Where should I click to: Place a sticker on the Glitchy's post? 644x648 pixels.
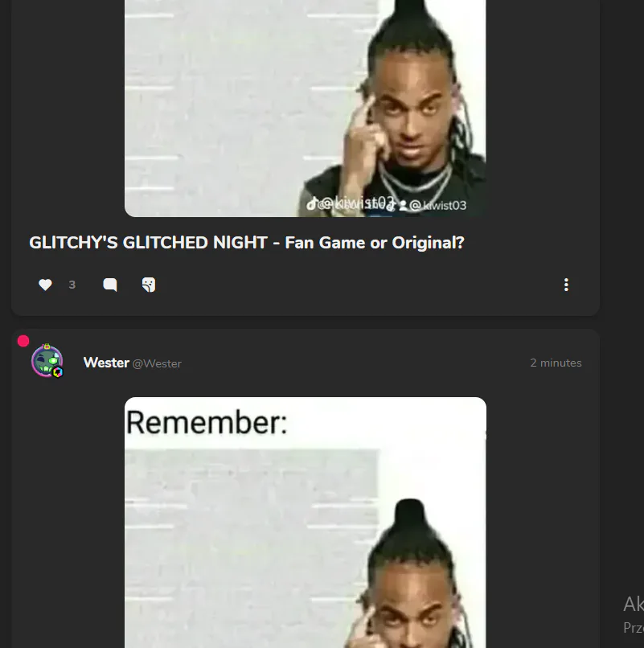pos(149,285)
